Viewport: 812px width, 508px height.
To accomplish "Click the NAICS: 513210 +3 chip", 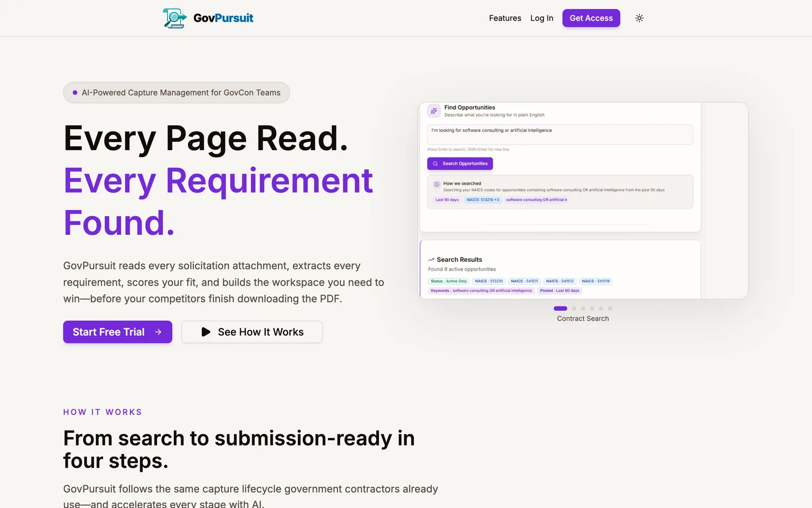I will (483, 200).
